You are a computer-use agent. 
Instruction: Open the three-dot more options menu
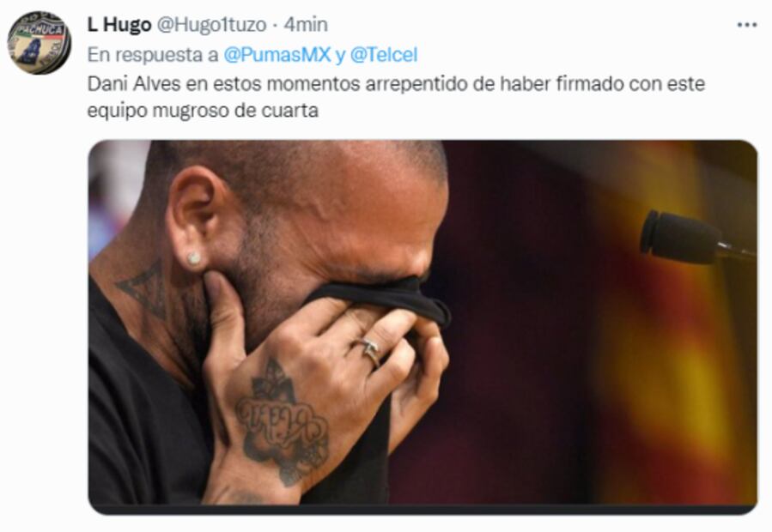pyautogui.click(x=746, y=25)
